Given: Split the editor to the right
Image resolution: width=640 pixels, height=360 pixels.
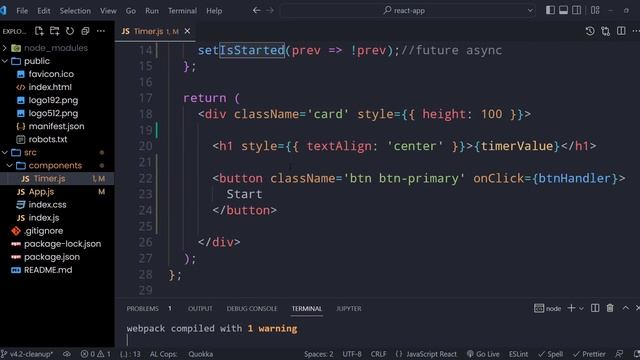Looking at the screenshot, I should [621, 31].
